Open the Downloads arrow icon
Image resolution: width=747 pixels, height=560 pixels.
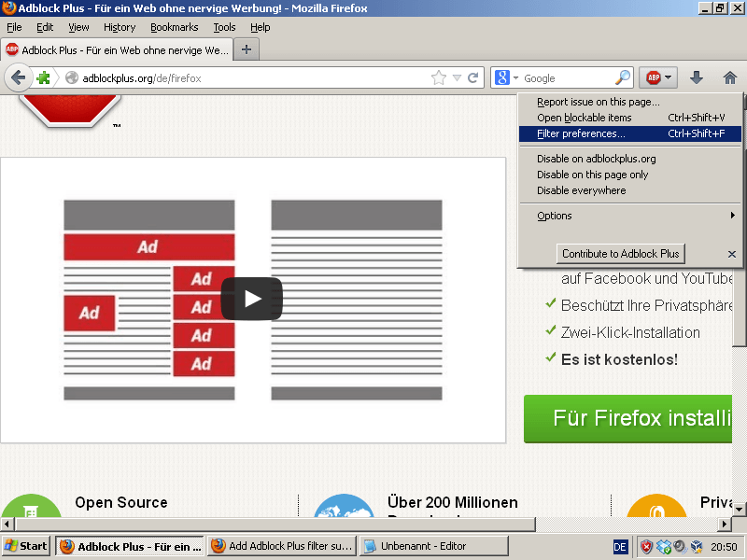coord(697,77)
